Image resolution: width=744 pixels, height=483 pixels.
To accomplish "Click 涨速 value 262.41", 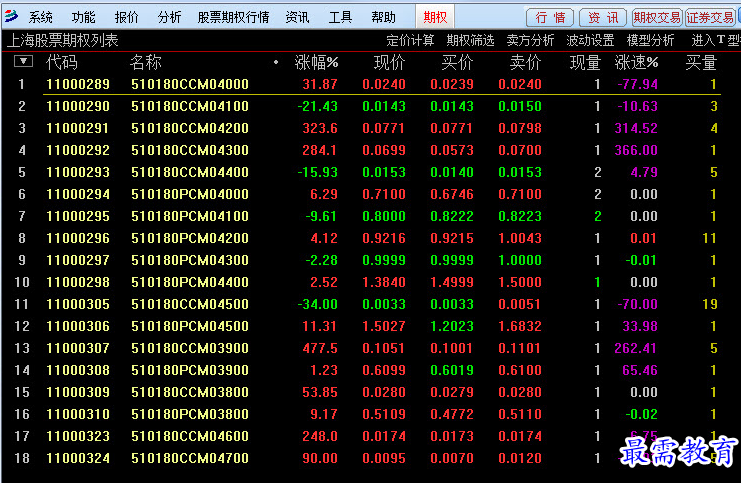I will pos(636,348).
